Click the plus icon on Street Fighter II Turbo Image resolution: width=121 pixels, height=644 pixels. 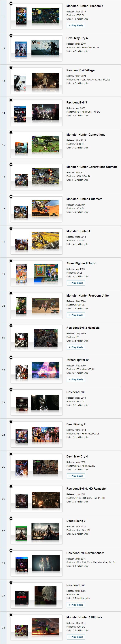point(11,261)
